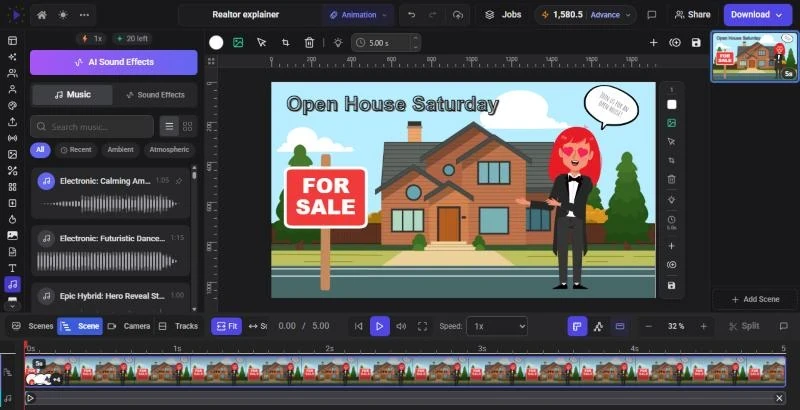800x410 pixels.
Task: Click the Split button
Action: click(x=744, y=326)
